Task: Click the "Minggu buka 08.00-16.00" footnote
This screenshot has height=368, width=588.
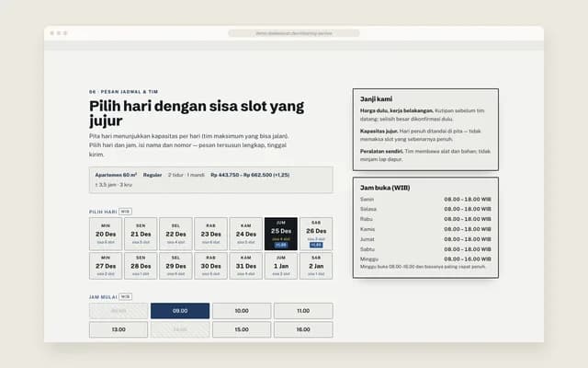Action: (423, 267)
